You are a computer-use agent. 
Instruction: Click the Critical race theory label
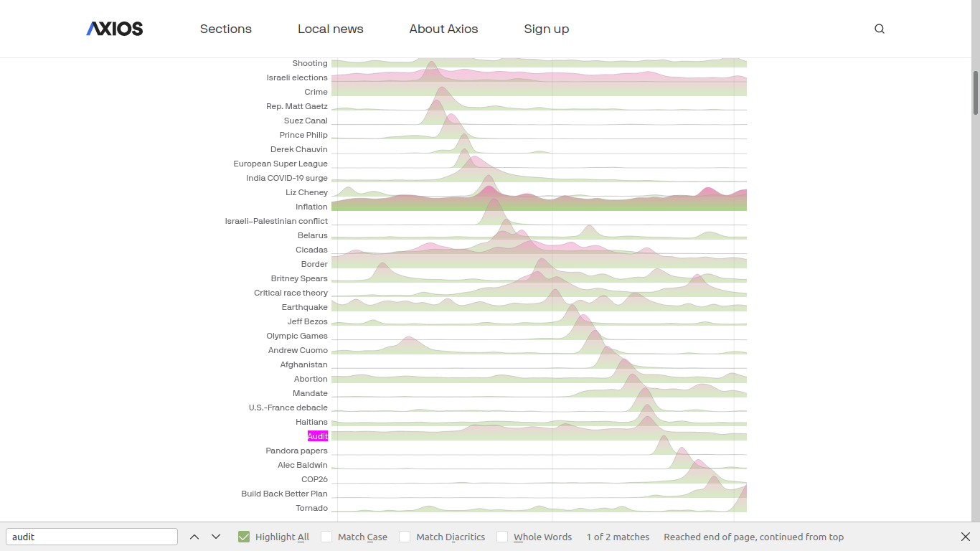pyautogui.click(x=291, y=293)
